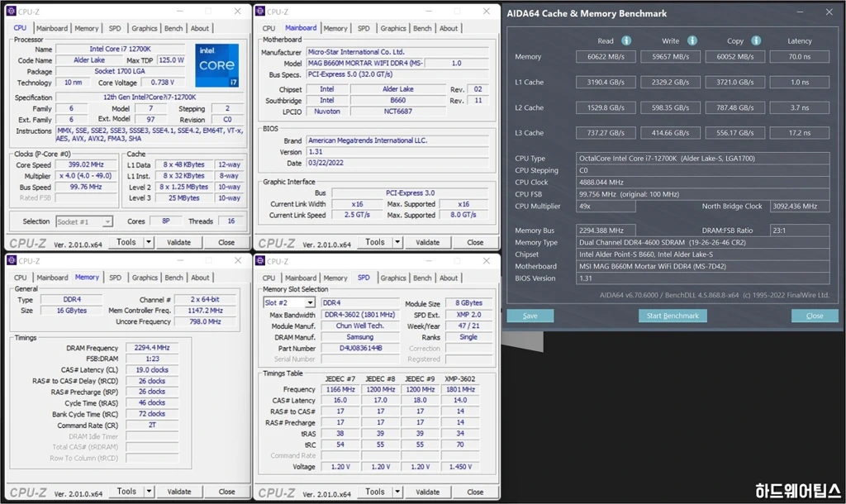Open SPD tab in Memory window
Image resolution: width=846 pixels, height=504 pixels.
(115, 278)
